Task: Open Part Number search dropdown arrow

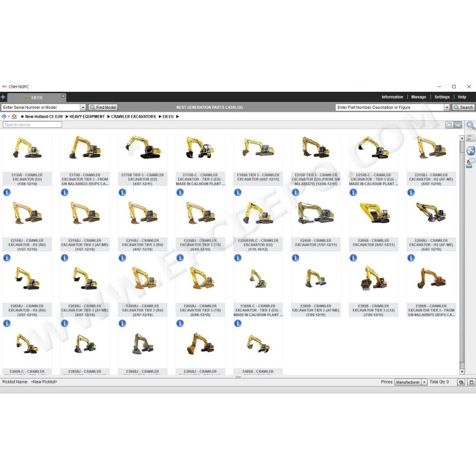Action: point(447,107)
